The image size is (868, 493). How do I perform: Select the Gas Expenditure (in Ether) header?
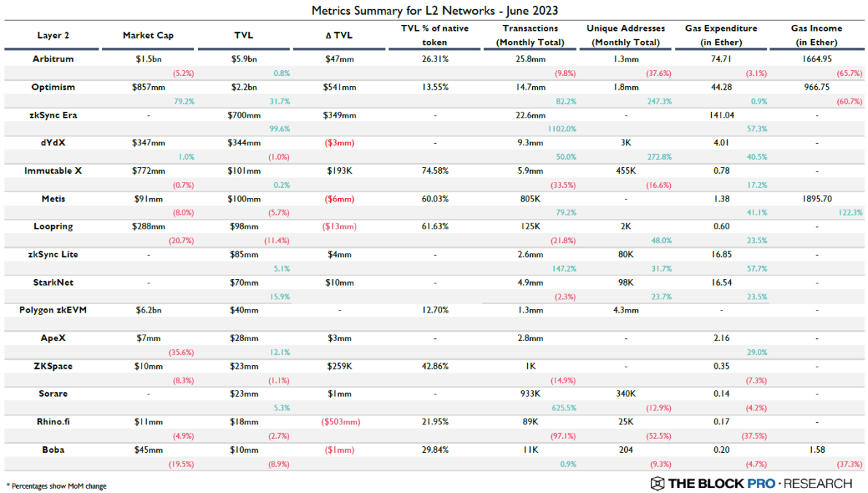click(x=721, y=35)
